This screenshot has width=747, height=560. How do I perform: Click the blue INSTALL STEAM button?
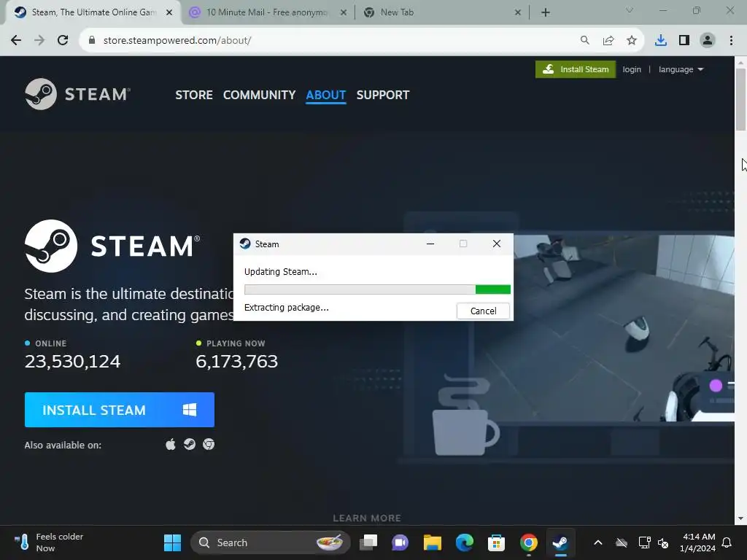(120, 410)
